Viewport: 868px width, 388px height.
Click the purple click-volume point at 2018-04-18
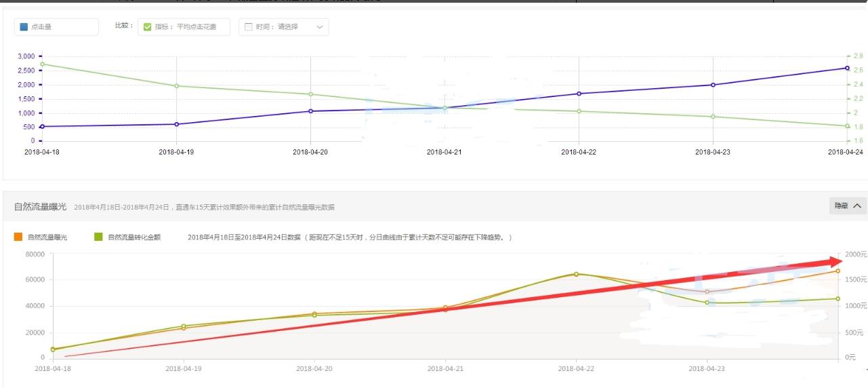(x=42, y=126)
